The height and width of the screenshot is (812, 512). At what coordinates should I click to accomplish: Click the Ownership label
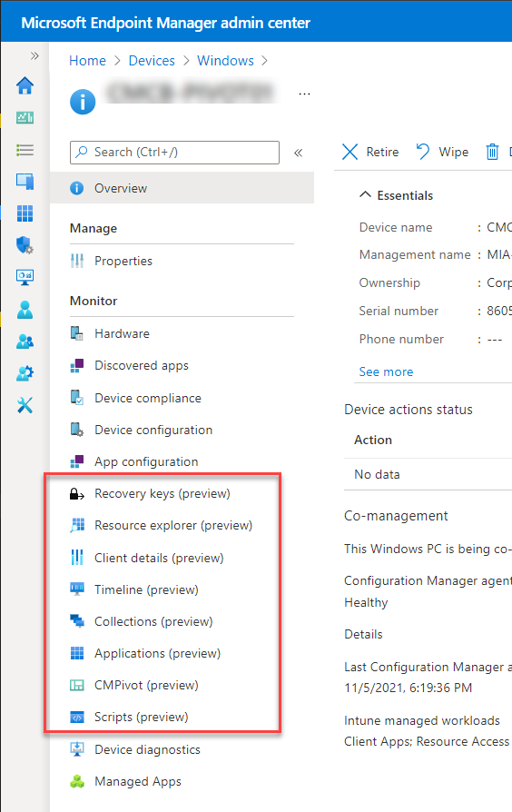[389, 283]
